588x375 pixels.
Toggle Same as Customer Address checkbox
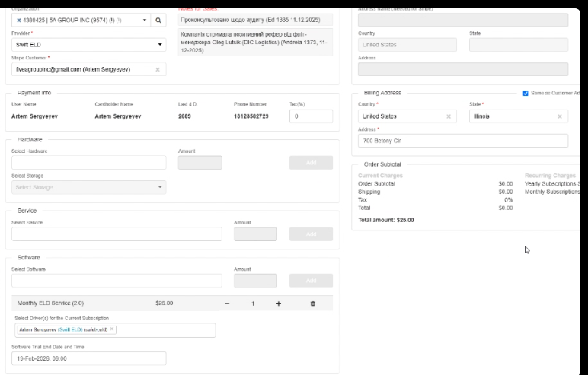[526, 94]
